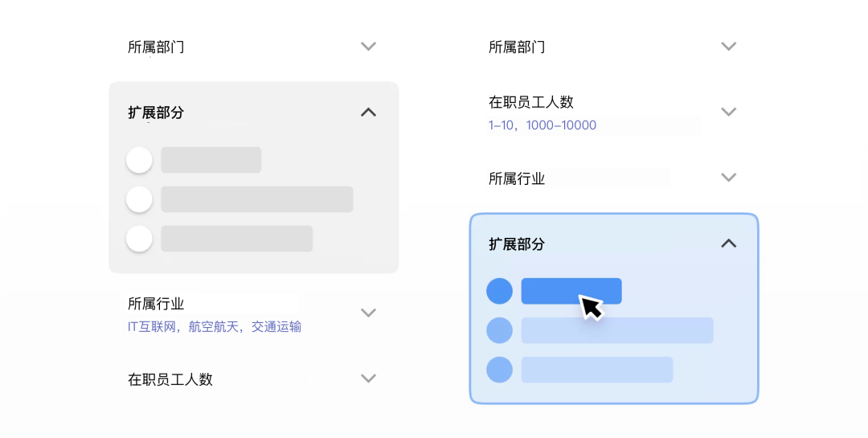The image size is (868, 438).
Task: Select the bottom light-blue radio circle in blue panel
Action: coord(500,370)
